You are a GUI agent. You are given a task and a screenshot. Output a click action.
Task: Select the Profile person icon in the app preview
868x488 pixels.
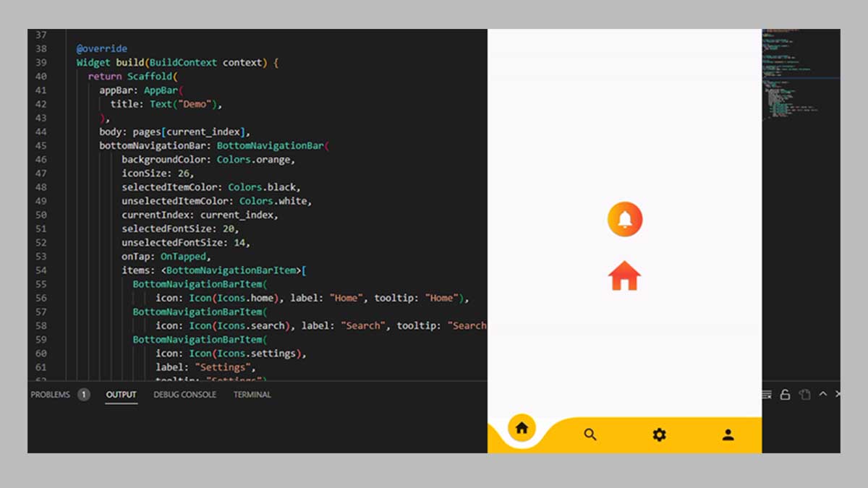click(728, 435)
